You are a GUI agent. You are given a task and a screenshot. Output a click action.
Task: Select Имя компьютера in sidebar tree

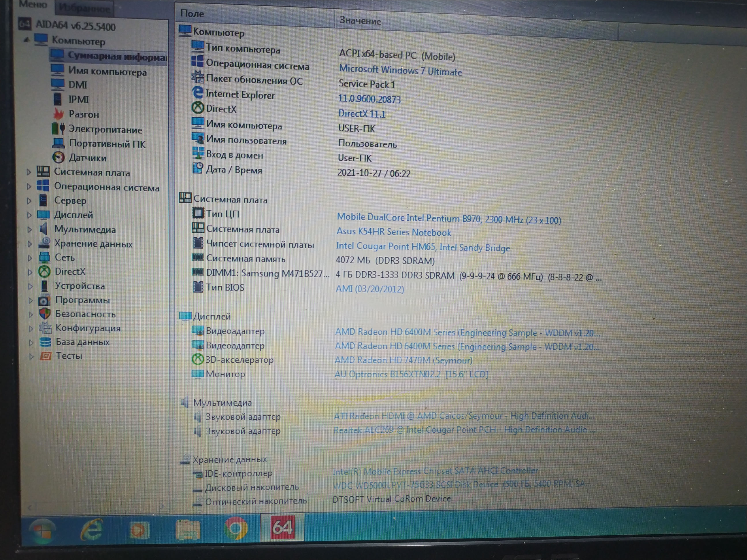(107, 71)
